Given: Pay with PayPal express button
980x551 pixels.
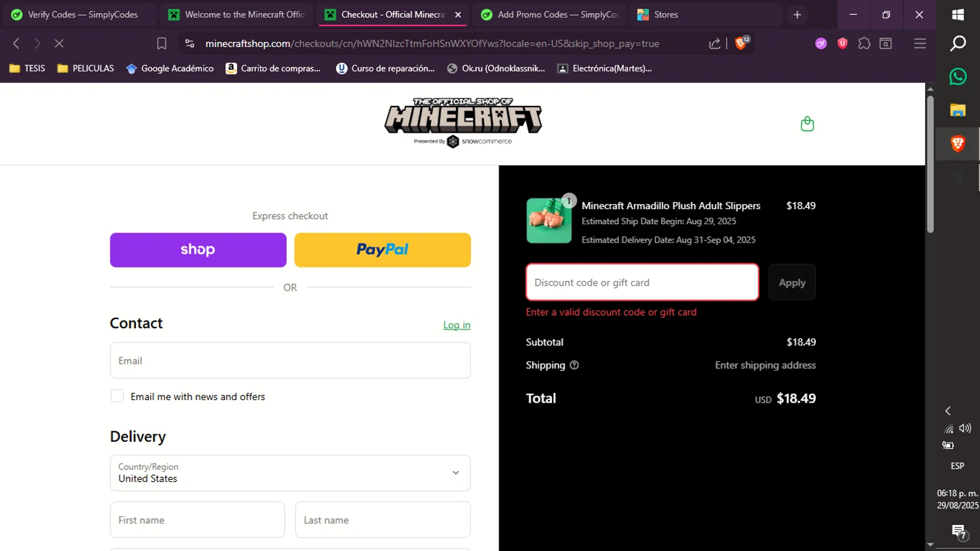Looking at the screenshot, I should (382, 250).
